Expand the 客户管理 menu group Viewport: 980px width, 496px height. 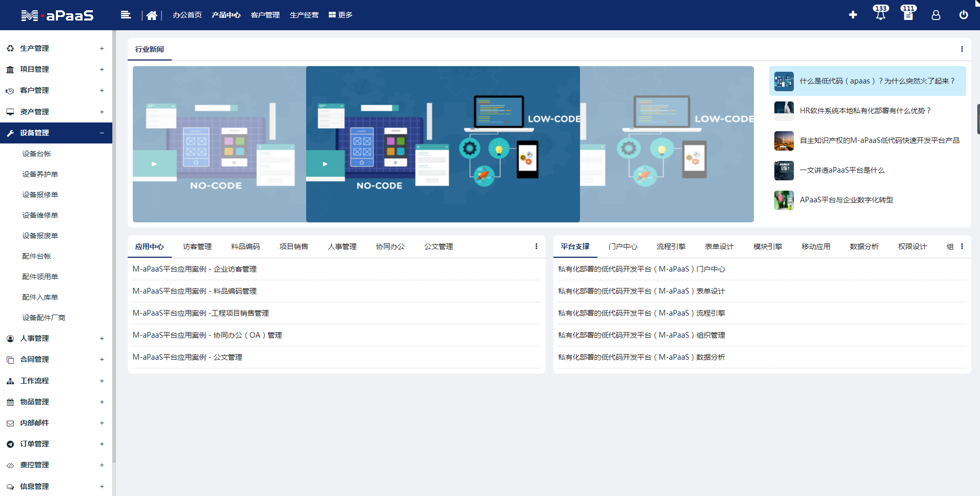(x=102, y=90)
